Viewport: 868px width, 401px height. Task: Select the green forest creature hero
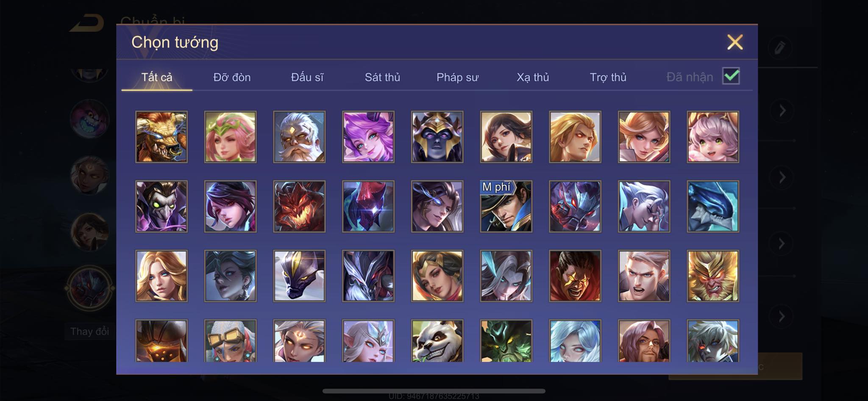(x=506, y=341)
